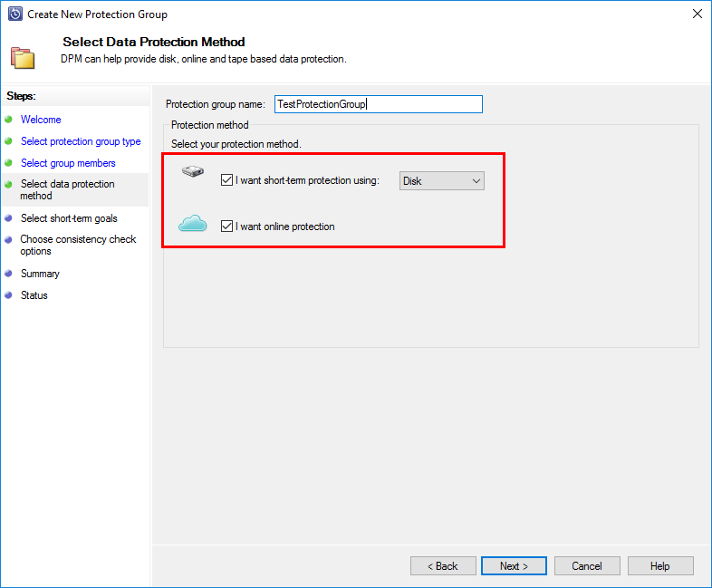This screenshot has width=712, height=588.
Task: Click the blue bullet beside Summary
Action: (8, 274)
